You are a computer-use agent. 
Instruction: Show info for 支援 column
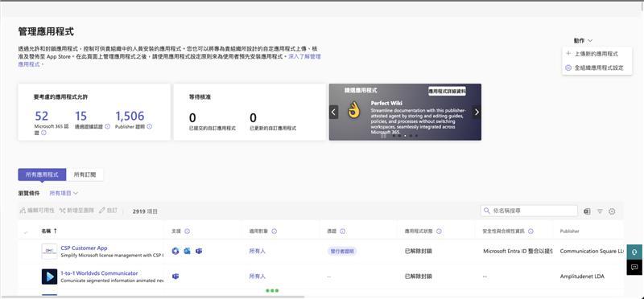[188, 231]
